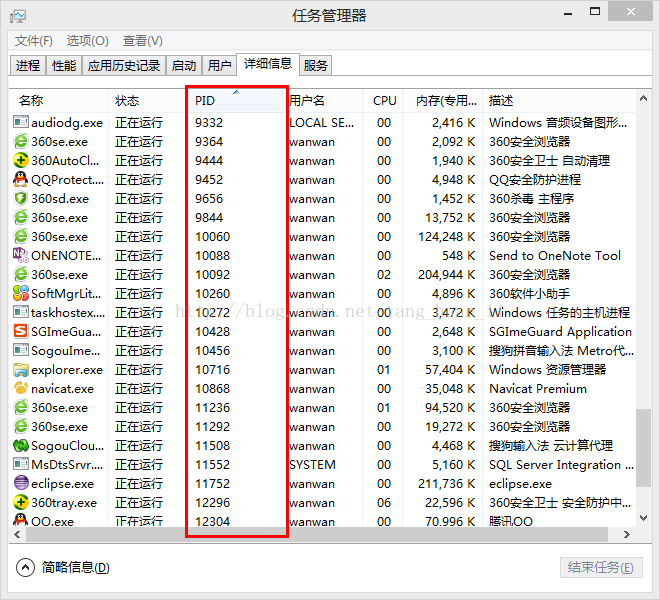Click the vertical scrollbar thumb
Screen dimensions: 660x600
point(643,447)
